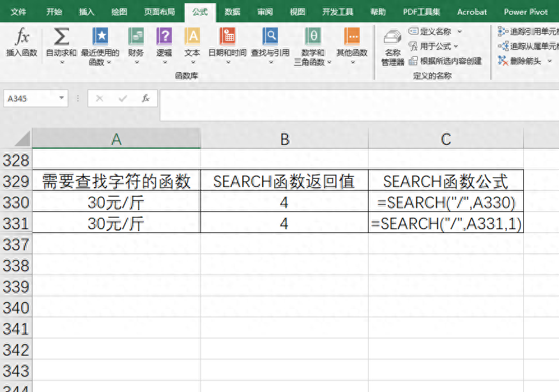Open Math & Trig (数学和三角函数) icon
The height and width of the screenshot is (392, 559).
tap(312, 36)
